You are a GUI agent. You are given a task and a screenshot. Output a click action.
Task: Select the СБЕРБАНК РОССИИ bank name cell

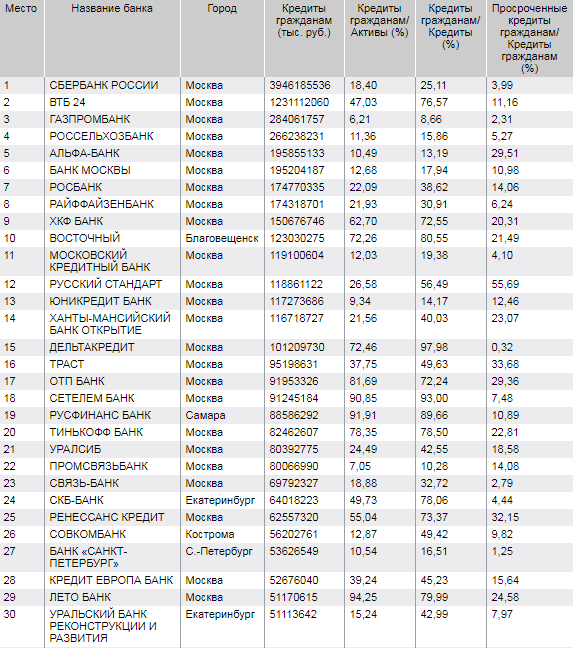(104, 85)
